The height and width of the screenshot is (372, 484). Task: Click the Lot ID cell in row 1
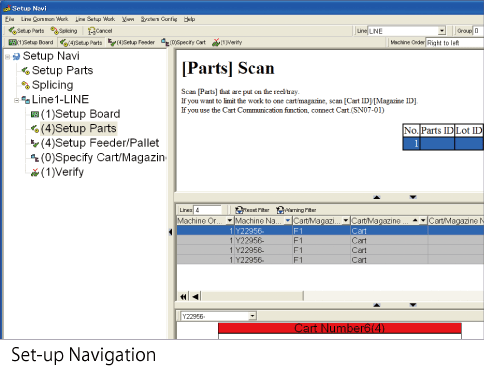point(469,144)
